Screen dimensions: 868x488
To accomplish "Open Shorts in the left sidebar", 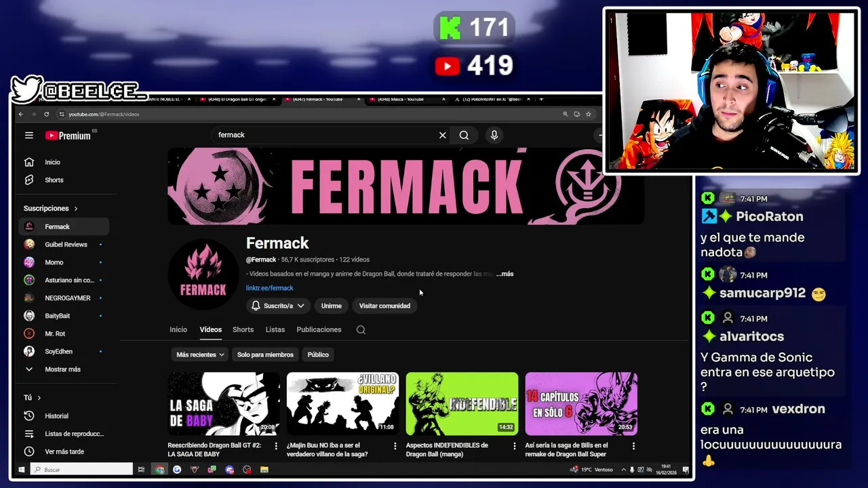I will click(64, 180).
